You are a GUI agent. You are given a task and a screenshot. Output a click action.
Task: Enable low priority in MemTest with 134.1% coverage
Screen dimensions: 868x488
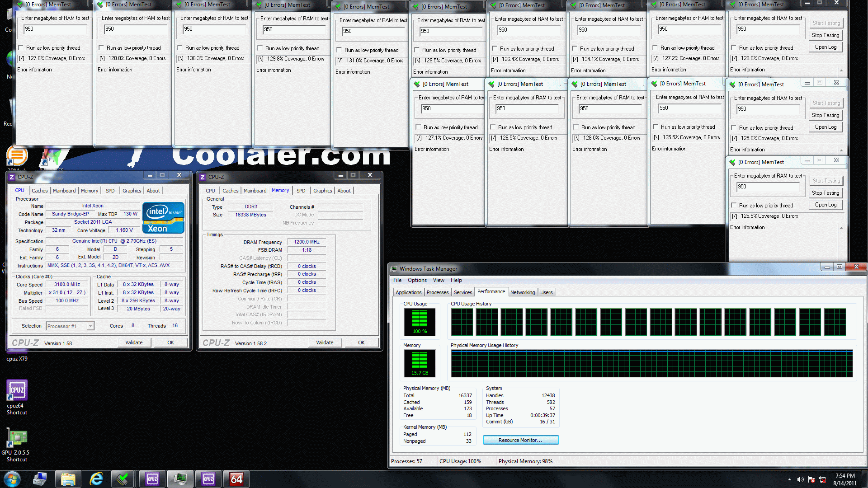[575, 48]
